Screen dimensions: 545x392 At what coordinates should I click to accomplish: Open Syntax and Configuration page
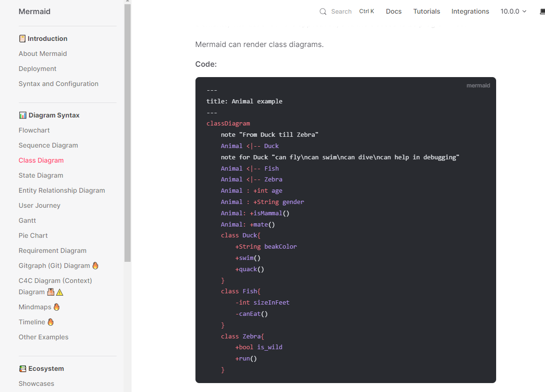58,84
